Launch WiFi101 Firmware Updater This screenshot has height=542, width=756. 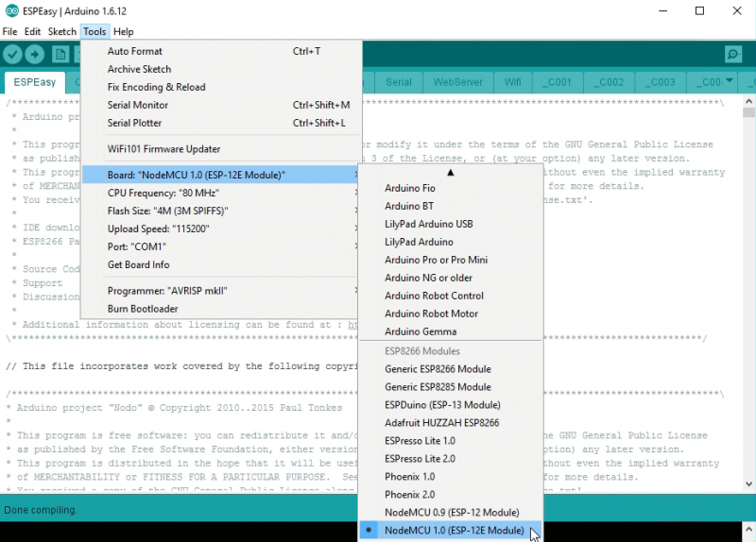222,149
